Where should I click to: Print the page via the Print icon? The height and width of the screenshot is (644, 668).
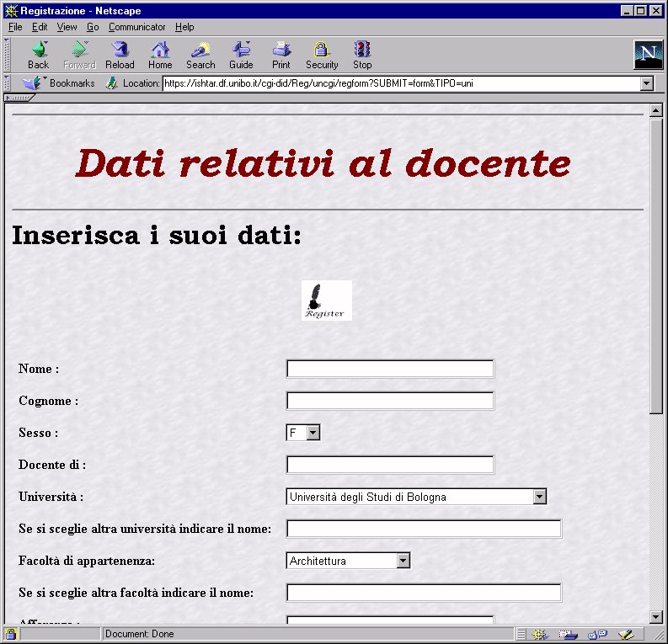[x=281, y=56]
